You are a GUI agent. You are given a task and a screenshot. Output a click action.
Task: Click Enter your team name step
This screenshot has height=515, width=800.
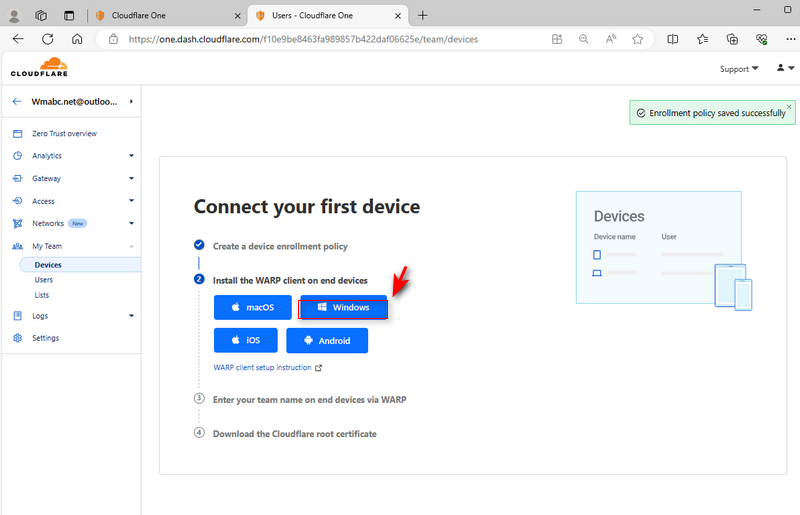pos(310,400)
